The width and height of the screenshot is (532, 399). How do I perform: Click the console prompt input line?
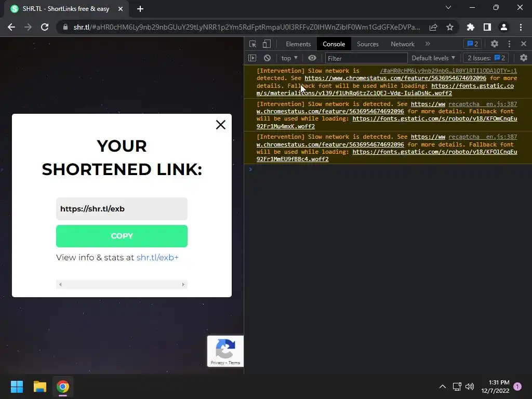click(388, 169)
